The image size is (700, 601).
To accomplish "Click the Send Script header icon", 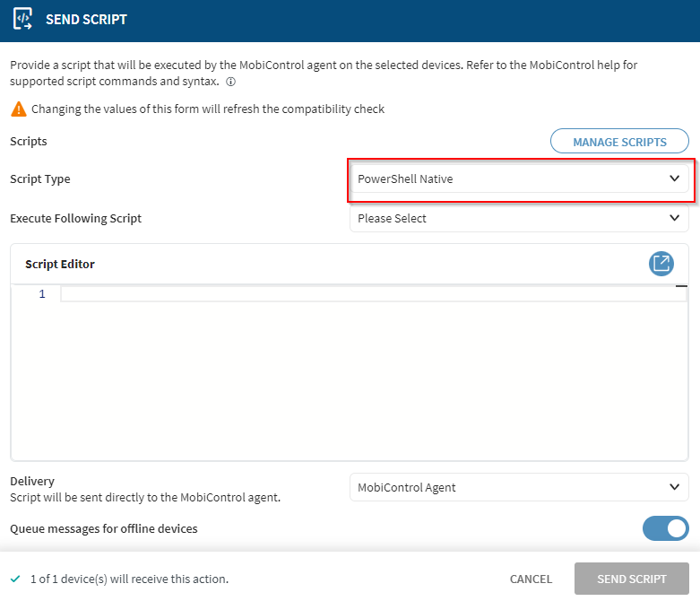I will click(x=24, y=20).
